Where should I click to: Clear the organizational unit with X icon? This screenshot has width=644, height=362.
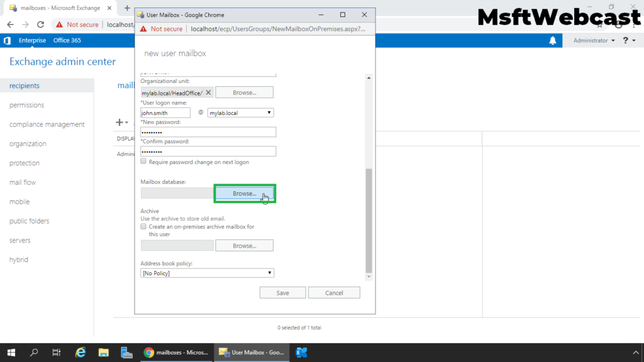(208, 93)
